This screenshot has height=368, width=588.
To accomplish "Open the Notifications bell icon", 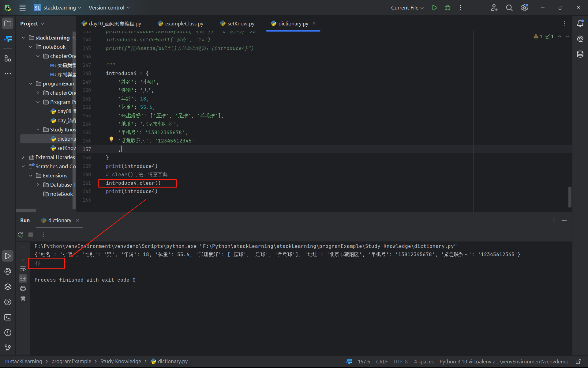I will tap(580, 24).
